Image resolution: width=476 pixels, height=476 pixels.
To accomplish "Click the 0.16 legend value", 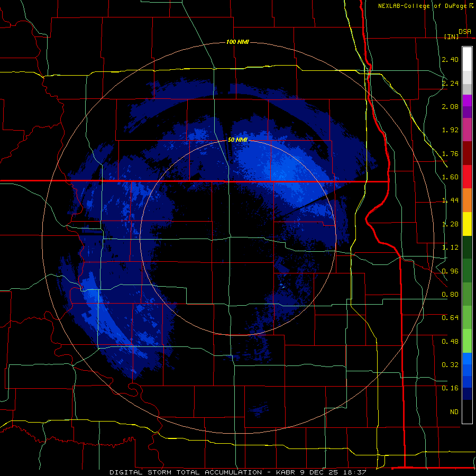I will (x=450, y=388).
